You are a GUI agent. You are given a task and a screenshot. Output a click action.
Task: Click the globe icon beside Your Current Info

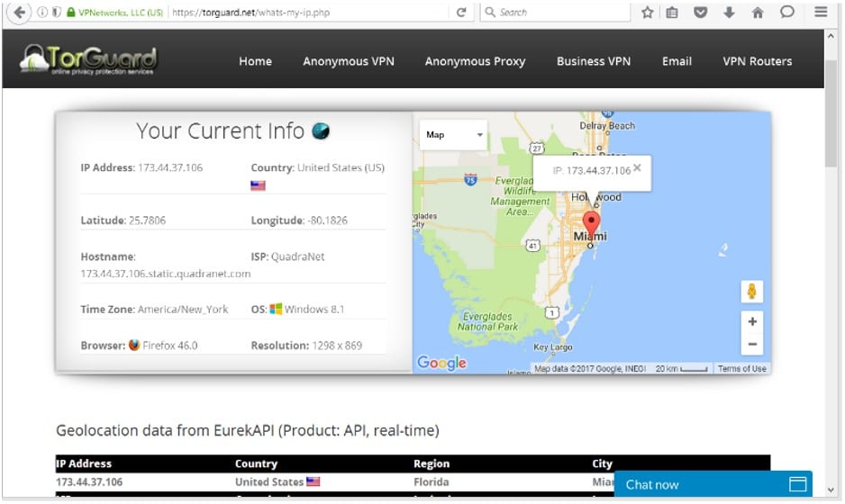click(321, 130)
